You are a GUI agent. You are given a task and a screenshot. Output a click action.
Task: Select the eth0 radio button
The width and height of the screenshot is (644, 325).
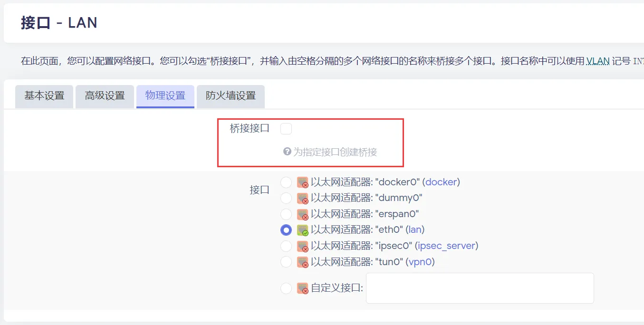click(286, 230)
